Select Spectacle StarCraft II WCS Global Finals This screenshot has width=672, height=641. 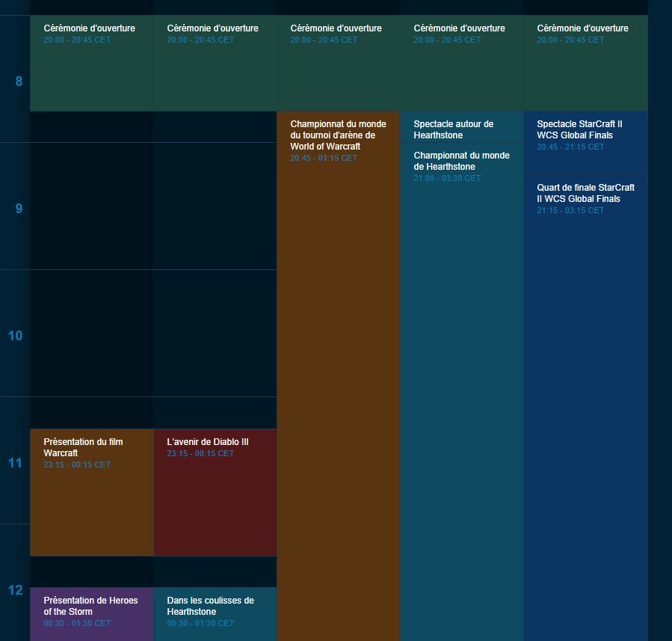coord(586,143)
